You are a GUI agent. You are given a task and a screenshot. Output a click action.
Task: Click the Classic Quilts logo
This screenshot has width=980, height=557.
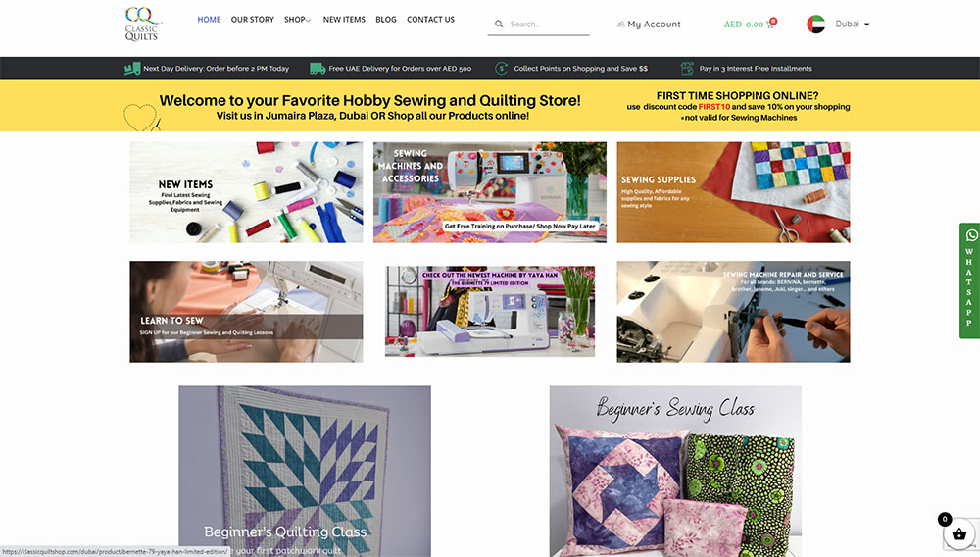pos(142,24)
